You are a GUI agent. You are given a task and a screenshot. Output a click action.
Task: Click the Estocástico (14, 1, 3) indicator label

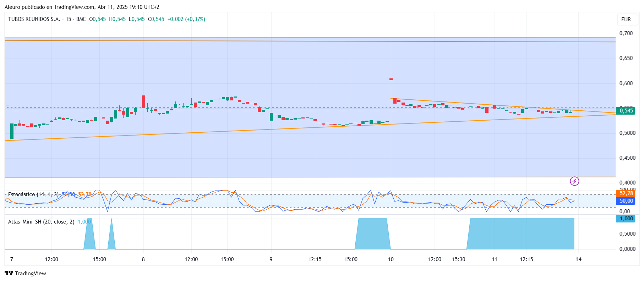(33, 194)
